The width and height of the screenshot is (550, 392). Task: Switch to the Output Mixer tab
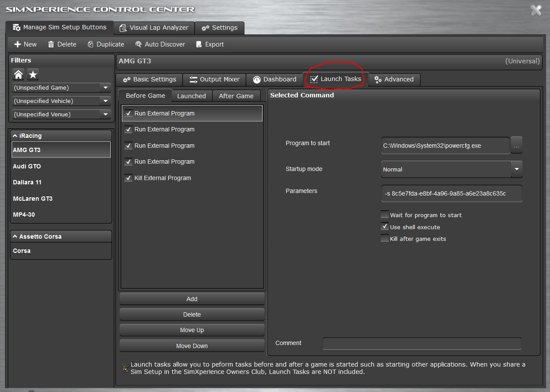click(x=214, y=79)
